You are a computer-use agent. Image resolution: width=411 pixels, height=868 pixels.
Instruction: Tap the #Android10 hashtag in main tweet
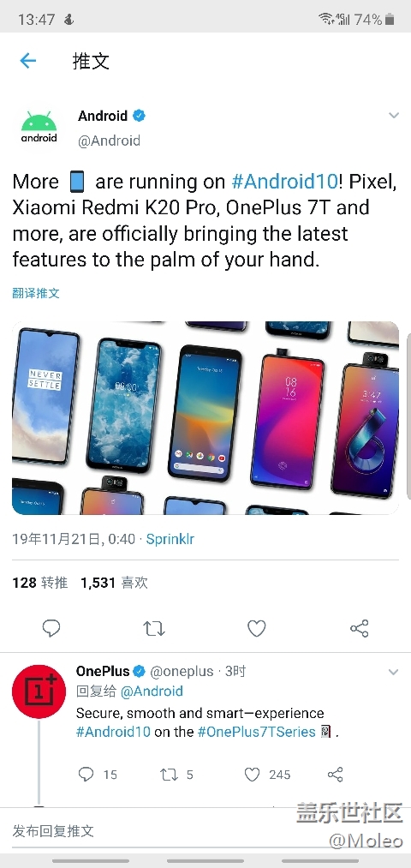(284, 182)
